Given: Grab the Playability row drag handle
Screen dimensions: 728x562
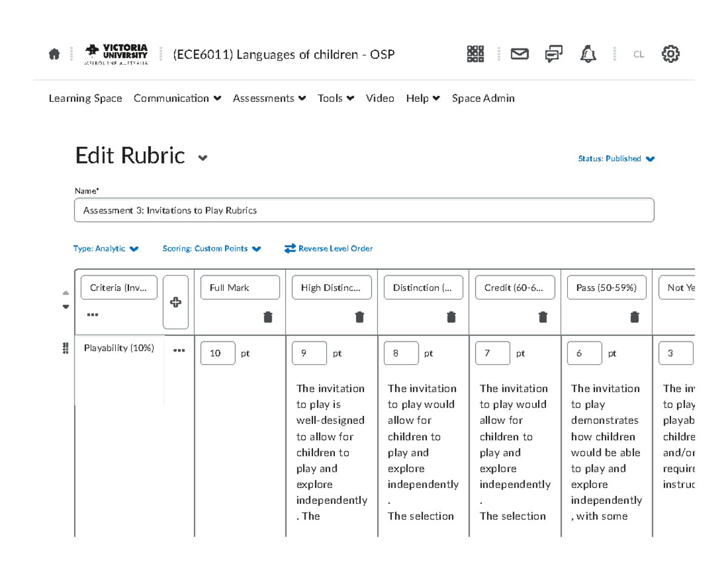Looking at the screenshot, I should 66,348.
